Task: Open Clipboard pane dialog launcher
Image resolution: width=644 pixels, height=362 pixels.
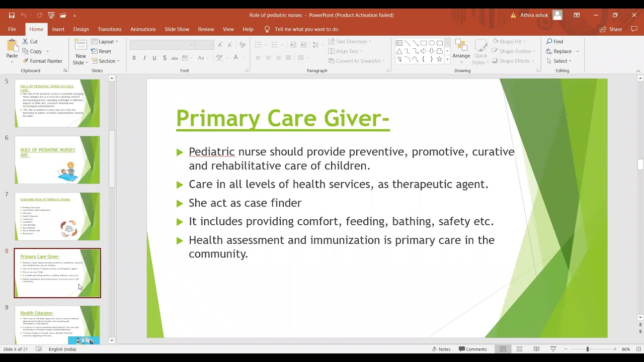Action: pos(65,71)
